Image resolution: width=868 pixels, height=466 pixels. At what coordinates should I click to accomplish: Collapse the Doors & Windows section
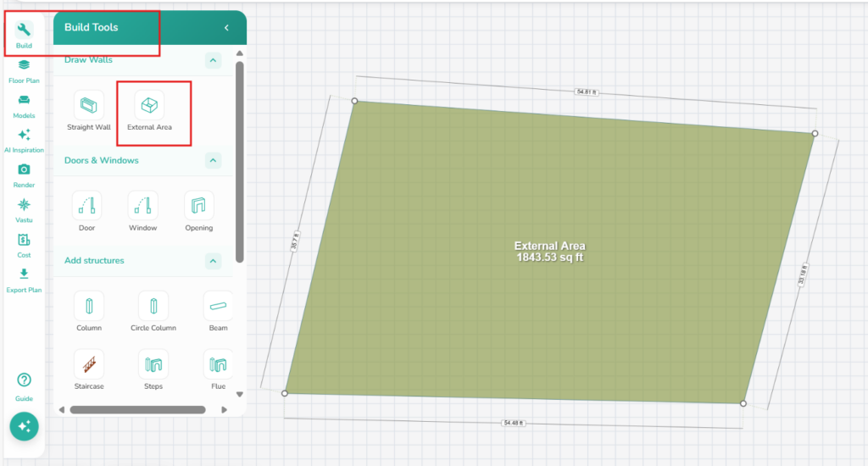click(x=213, y=160)
